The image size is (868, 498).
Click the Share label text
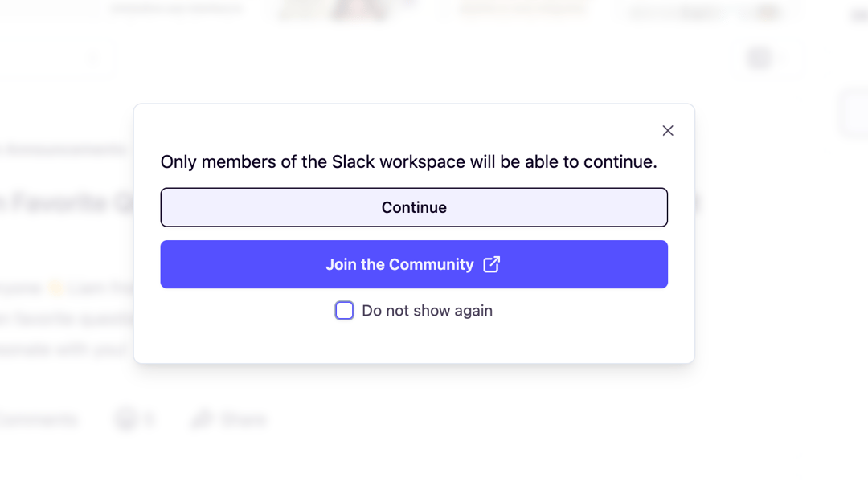coord(244,418)
